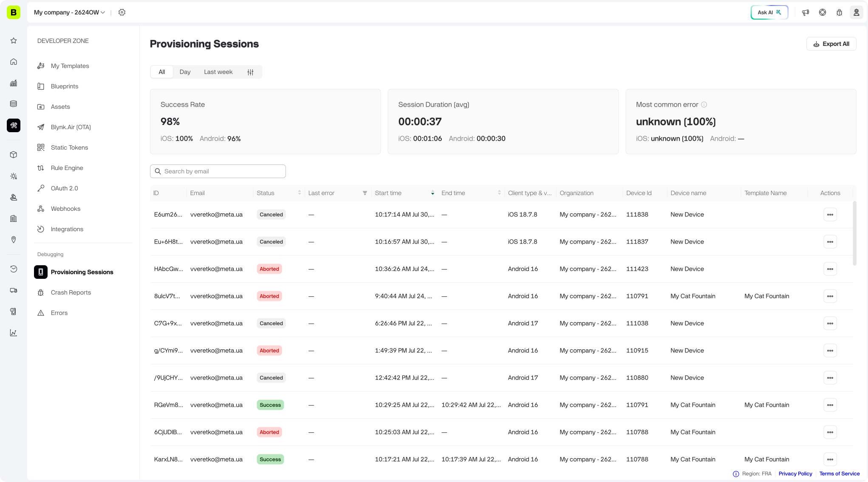Click the Search by email field

point(218,171)
